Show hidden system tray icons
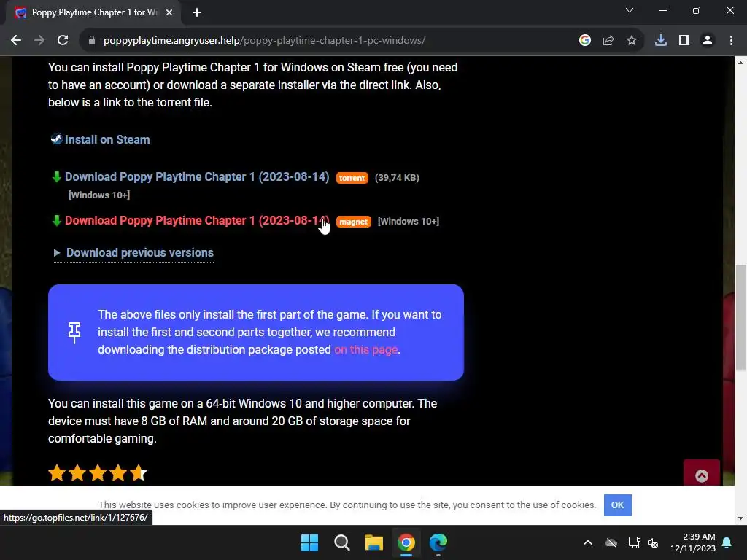This screenshot has height=560, width=747. pyautogui.click(x=588, y=542)
